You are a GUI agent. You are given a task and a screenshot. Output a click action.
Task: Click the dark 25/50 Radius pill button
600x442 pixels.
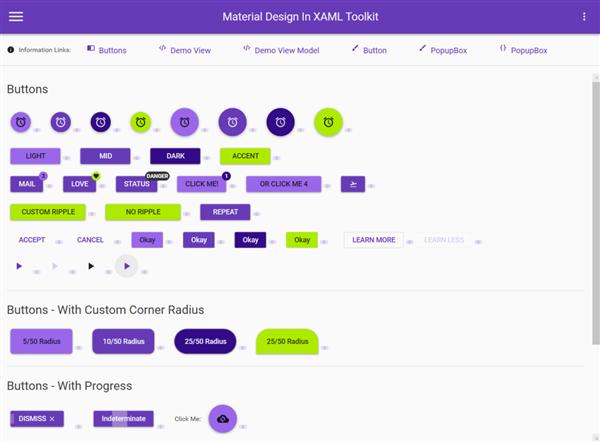[205, 341]
